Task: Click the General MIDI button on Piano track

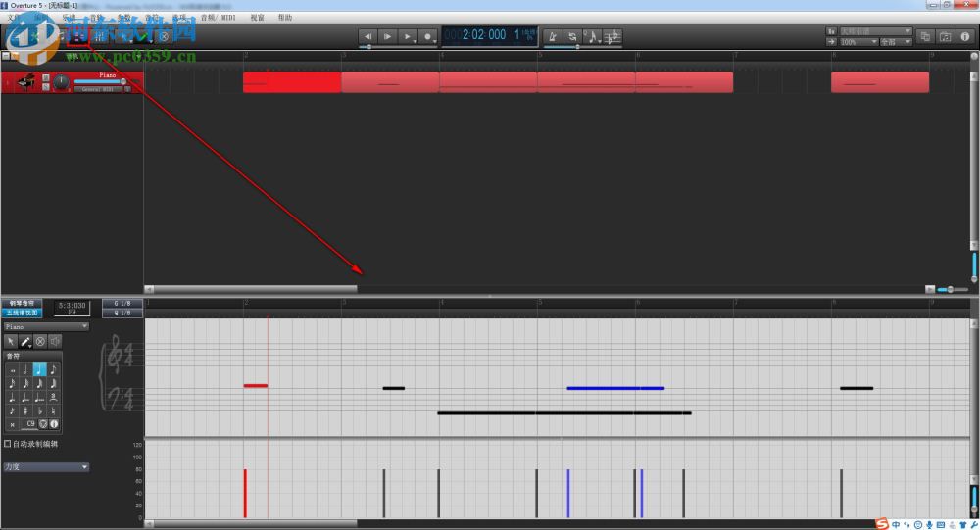Action: click(x=98, y=89)
